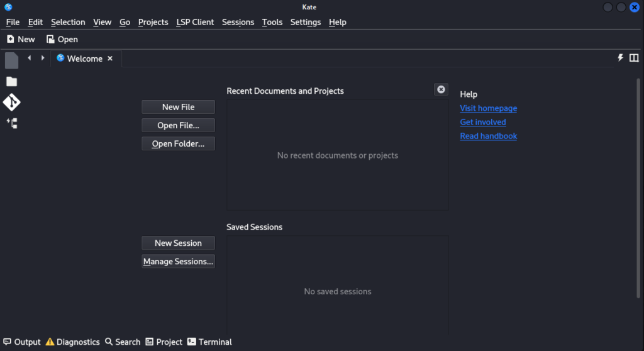Go to the next tab with the right arrow

(42, 58)
